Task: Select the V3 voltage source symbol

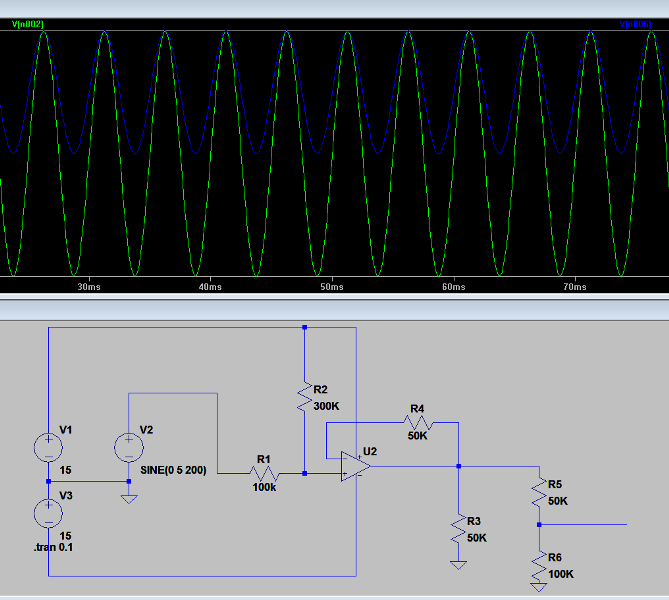Action: [48, 513]
